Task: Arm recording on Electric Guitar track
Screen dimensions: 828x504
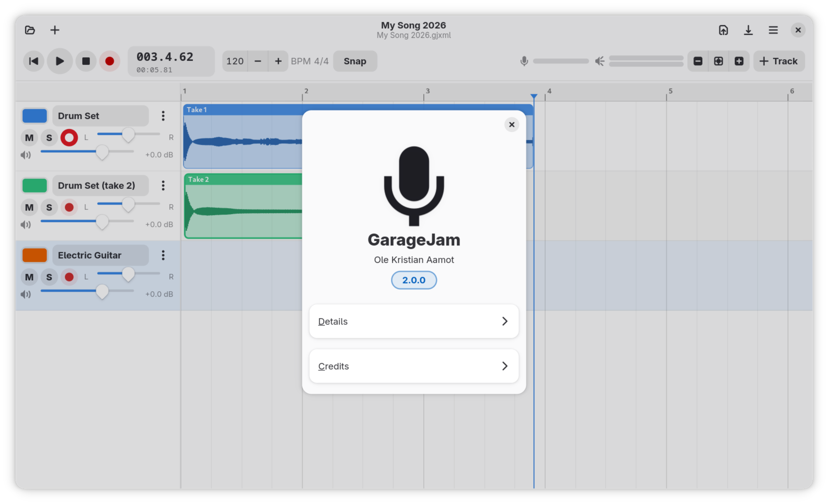Action: tap(69, 277)
